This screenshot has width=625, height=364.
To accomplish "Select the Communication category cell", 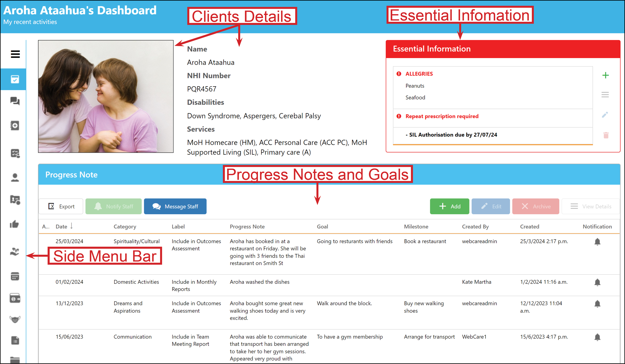I will click(132, 336).
